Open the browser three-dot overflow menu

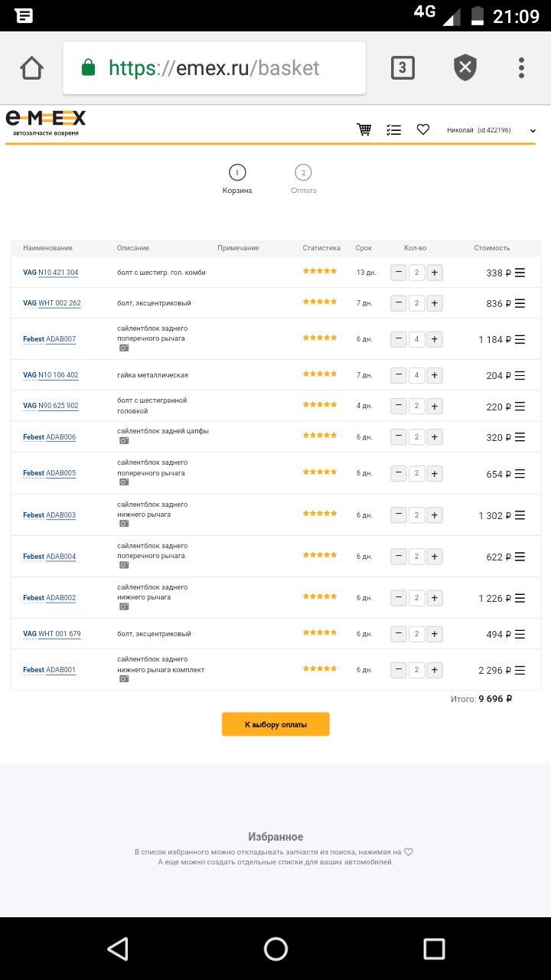coord(521,68)
